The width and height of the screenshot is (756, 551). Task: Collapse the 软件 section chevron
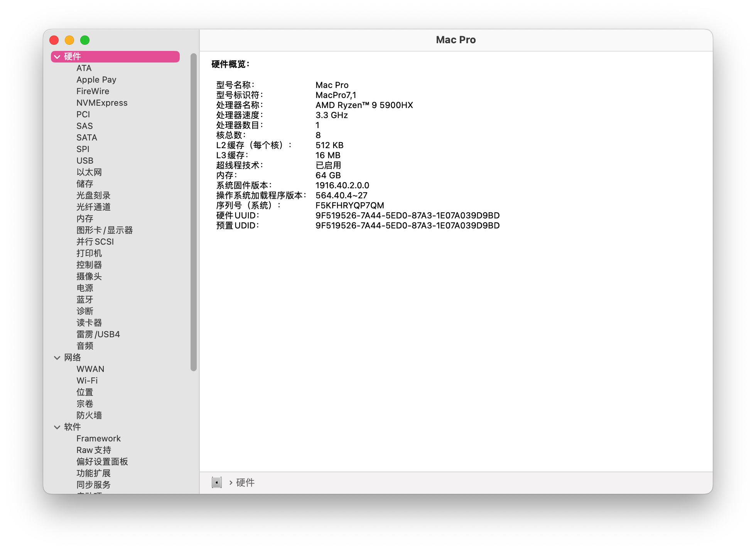click(57, 427)
